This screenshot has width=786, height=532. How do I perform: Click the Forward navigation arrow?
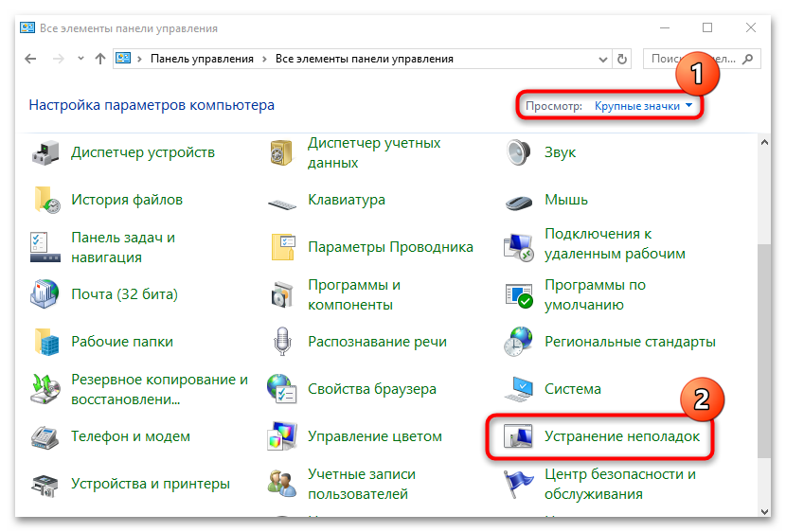(59, 59)
